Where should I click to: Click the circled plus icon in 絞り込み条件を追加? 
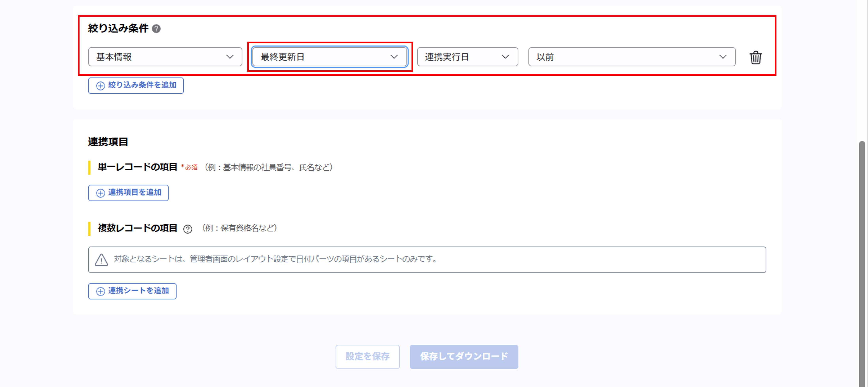(x=100, y=86)
